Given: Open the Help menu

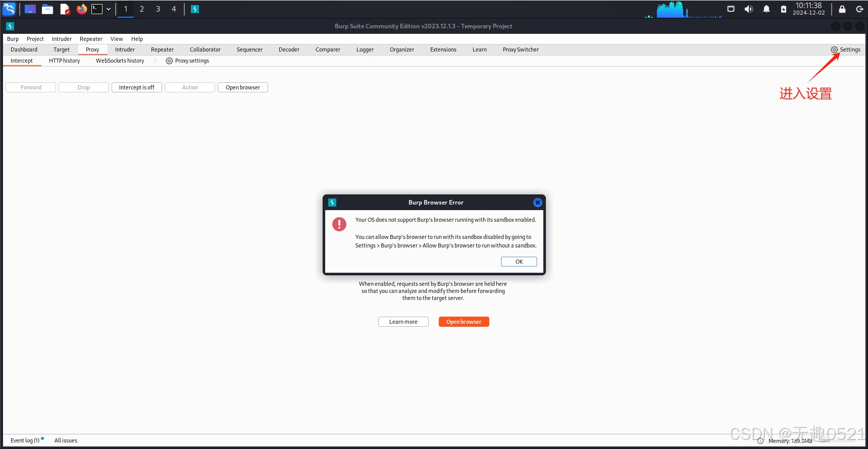Looking at the screenshot, I should click(x=137, y=39).
